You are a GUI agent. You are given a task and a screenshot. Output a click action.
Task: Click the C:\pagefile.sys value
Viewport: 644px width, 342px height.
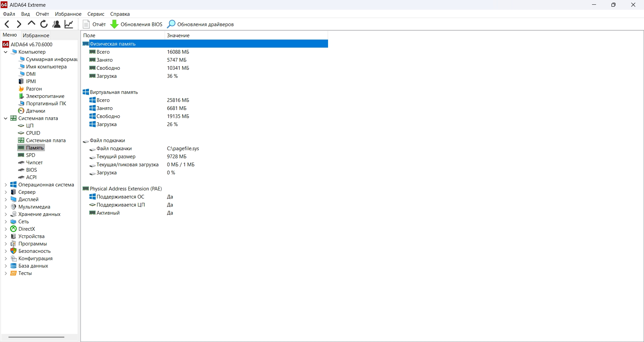coord(183,149)
